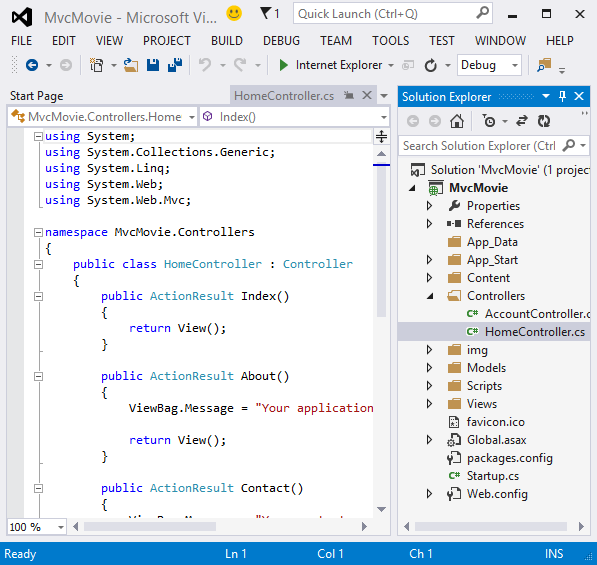Open the DEBUG menu

281,41
